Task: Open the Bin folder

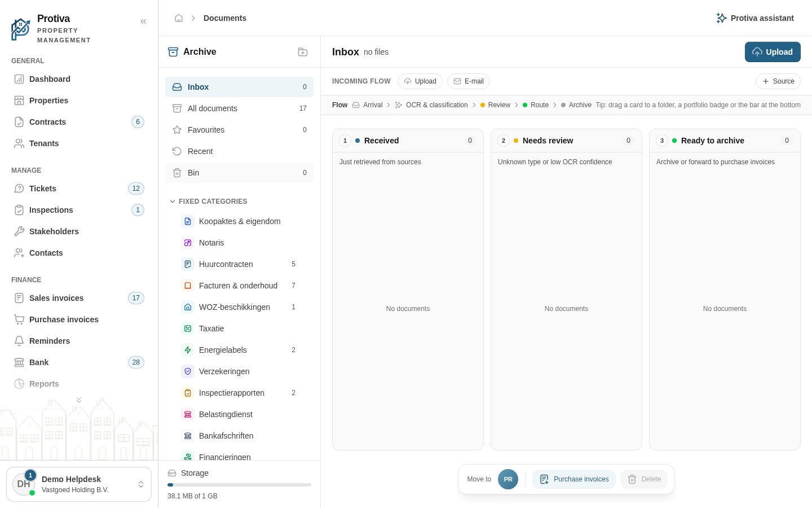Action: [239, 173]
